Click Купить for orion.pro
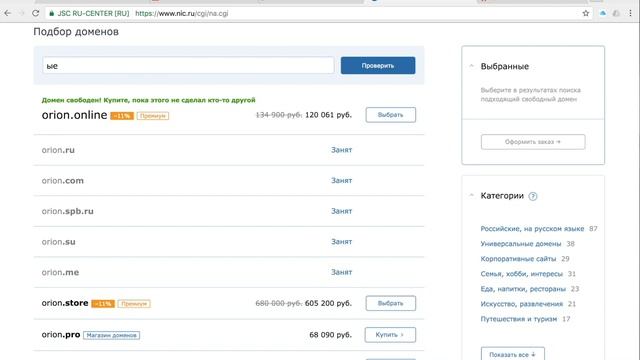This screenshot has width=640, height=360. [390, 335]
